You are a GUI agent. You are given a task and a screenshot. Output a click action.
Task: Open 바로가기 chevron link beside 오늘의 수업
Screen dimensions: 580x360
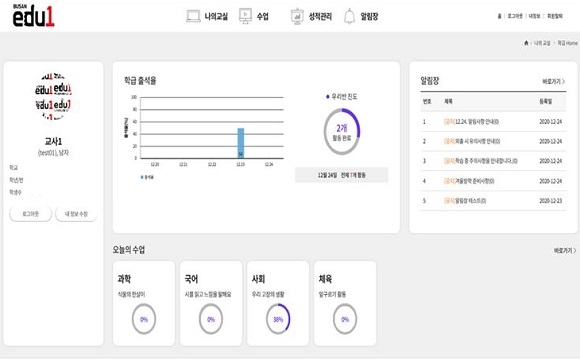pos(564,250)
